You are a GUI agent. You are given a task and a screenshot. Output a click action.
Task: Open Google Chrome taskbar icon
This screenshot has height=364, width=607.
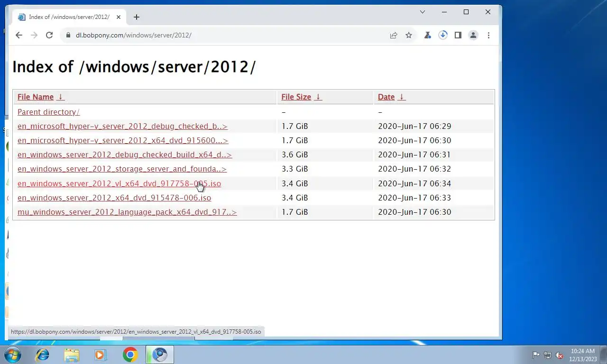click(x=130, y=355)
